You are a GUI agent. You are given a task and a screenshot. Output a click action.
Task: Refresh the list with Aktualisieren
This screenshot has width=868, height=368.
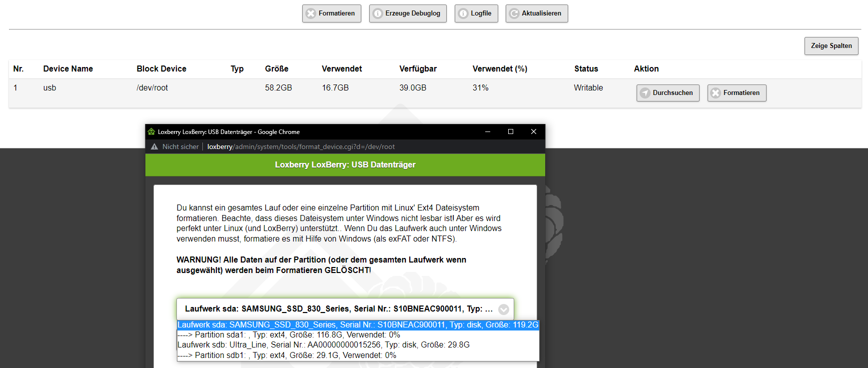(537, 13)
